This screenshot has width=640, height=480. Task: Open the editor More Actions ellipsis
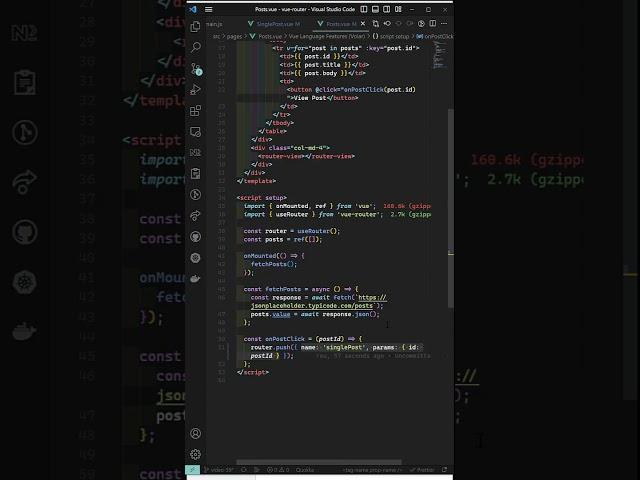click(x=444, y=24)
